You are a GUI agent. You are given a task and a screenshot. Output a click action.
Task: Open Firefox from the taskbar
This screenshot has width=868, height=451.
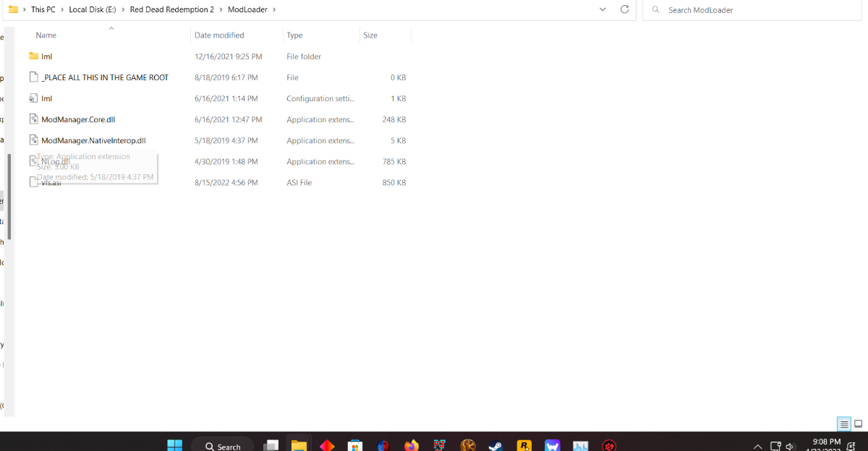pos(412,446)
